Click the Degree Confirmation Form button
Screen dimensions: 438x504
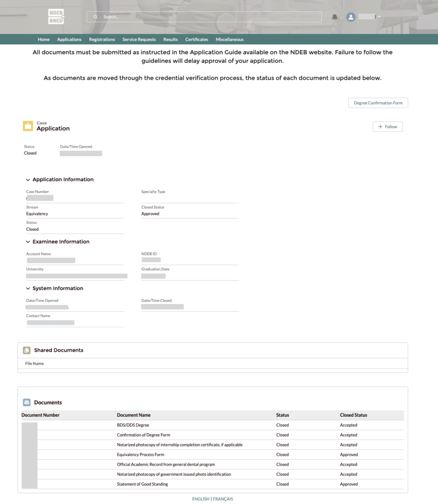point(378,103)
